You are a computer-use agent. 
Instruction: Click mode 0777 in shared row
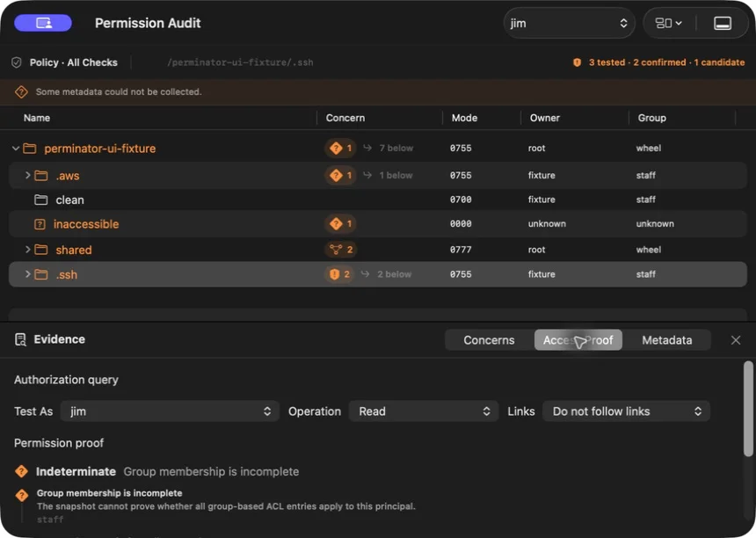coord(461,250)
